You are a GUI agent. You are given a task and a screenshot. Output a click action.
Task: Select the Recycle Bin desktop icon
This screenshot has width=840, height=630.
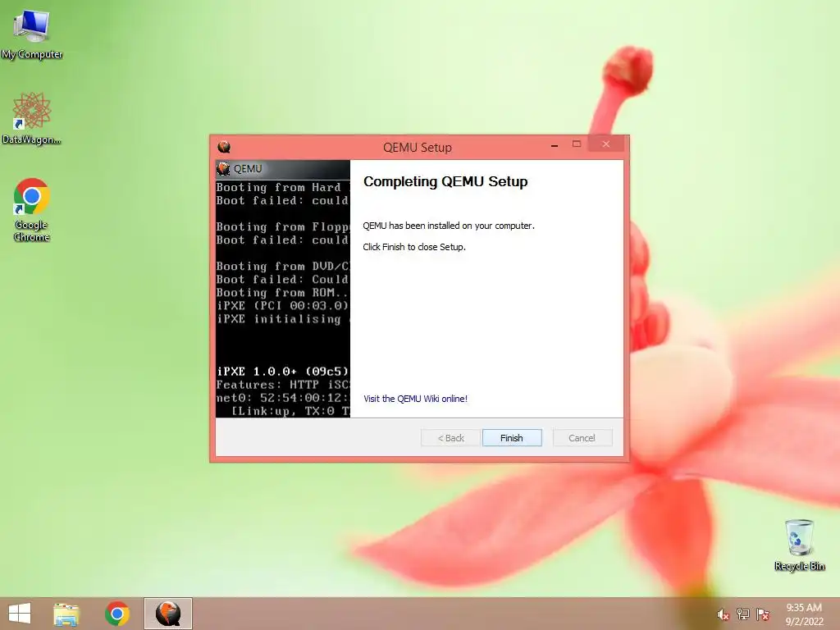coord(799,545)
